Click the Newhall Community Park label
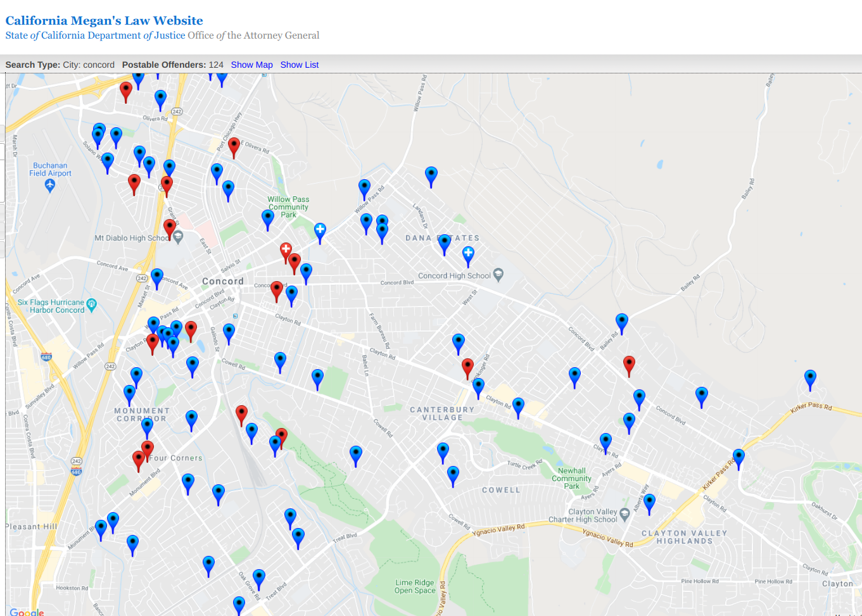This screenshot has width=862, height=616. 571,479
